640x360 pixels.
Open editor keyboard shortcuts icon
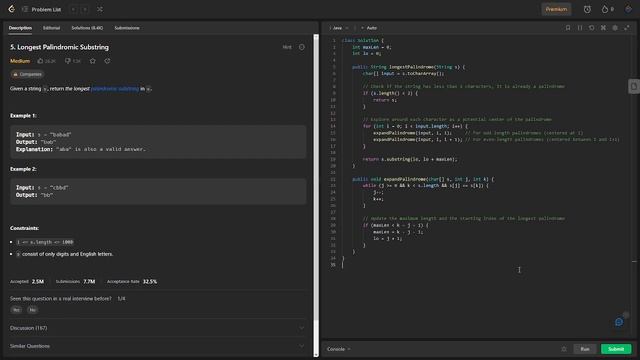pyautogui.click(x=603, y=28)
